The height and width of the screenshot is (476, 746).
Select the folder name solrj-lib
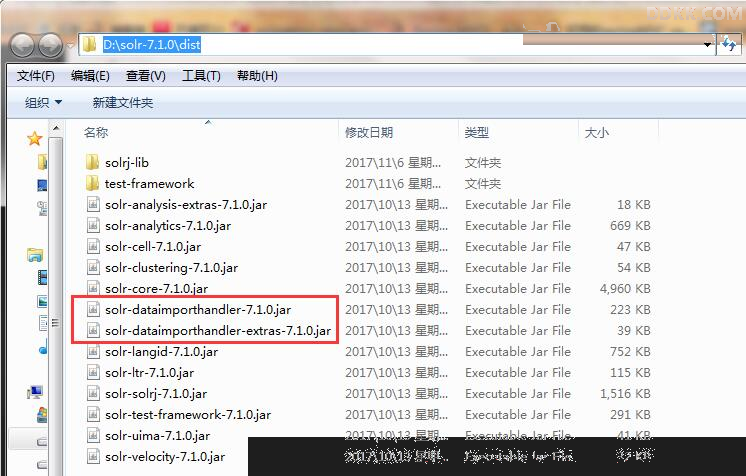(127, 163)
